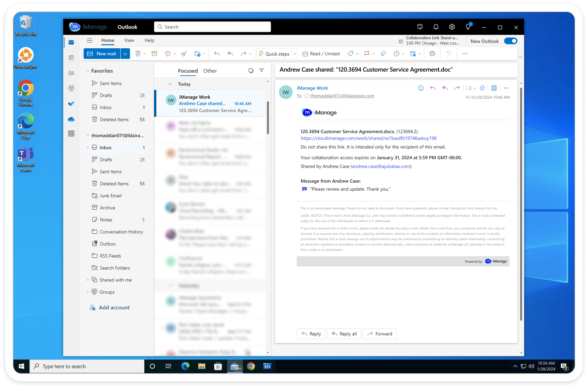Click the Forward button below message
Screen dimensions: 588x388
380,334
